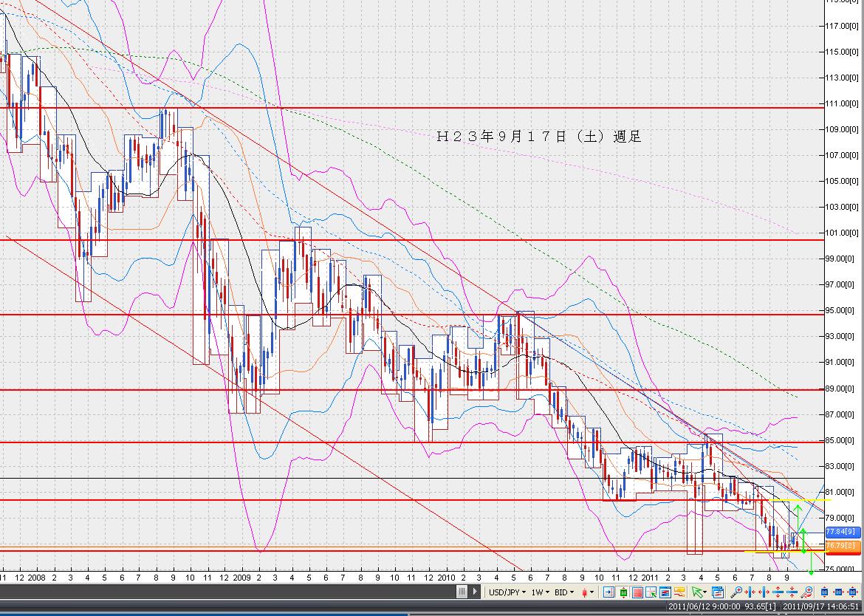This screenshot has width=864, height=616.
Task: Click the 85.00[0] price axis label
Action: pyautogui.click(x=842, y=440)
